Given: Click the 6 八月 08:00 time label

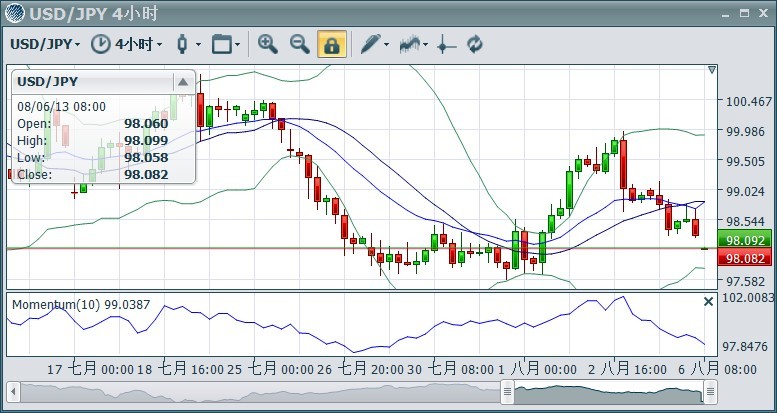Looking at the screenshot, I should (717, 369).
